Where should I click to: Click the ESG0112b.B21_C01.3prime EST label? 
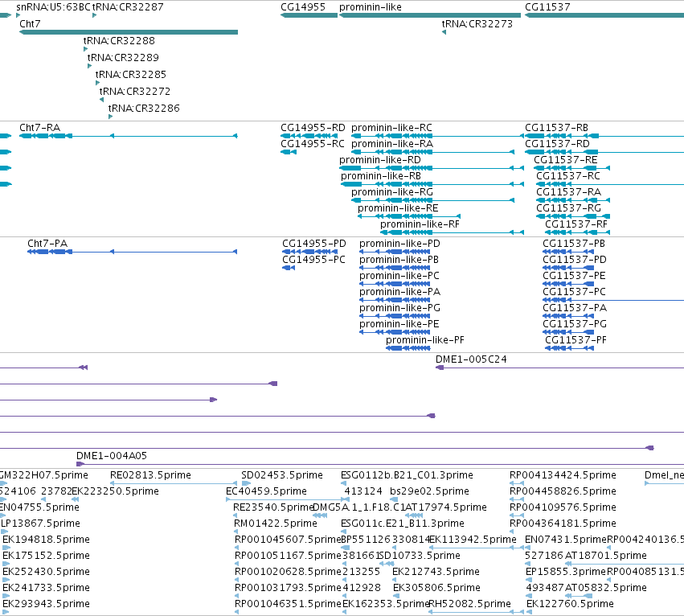pyautogui.click(x=407, y=475)
